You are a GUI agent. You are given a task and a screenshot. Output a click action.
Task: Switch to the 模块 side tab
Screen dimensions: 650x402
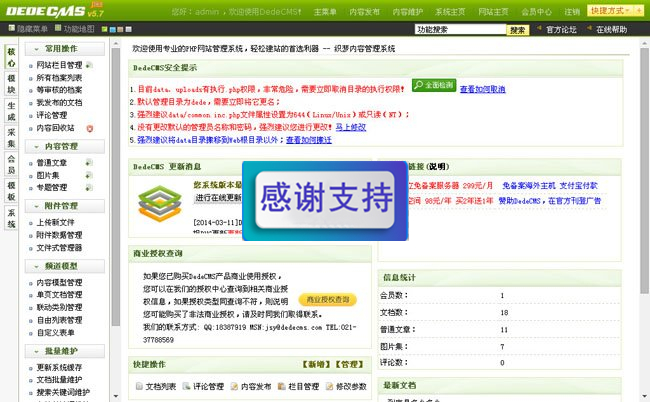coord(11,84)
